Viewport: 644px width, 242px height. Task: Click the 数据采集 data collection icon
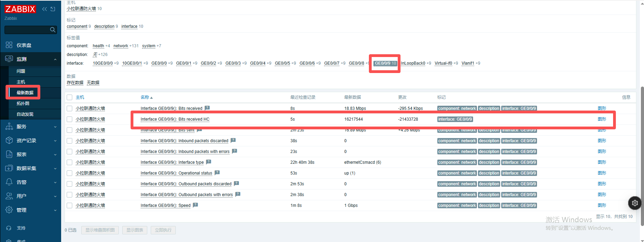[9, 168]
